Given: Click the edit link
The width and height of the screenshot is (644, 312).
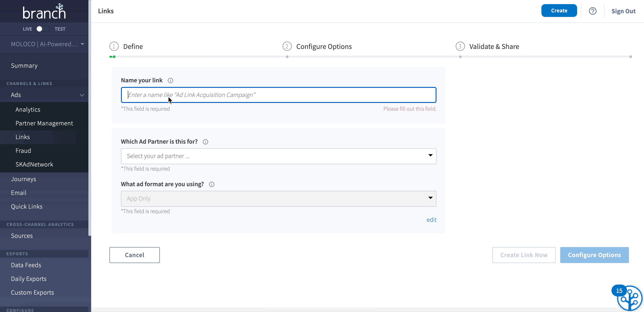Looking at the screenshot, I should (x=431, y=220).
